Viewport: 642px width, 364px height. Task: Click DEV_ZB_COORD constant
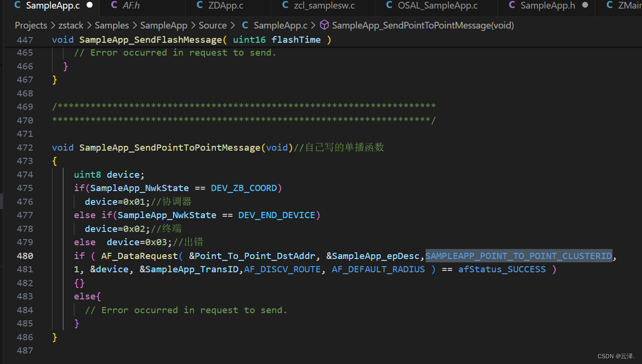pyautogui.click(x=244, y=188)
